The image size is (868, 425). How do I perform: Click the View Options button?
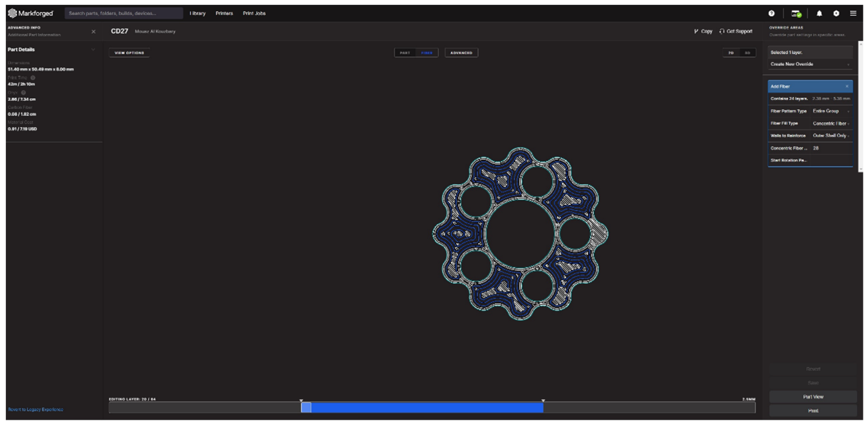[x=129, y=52]
